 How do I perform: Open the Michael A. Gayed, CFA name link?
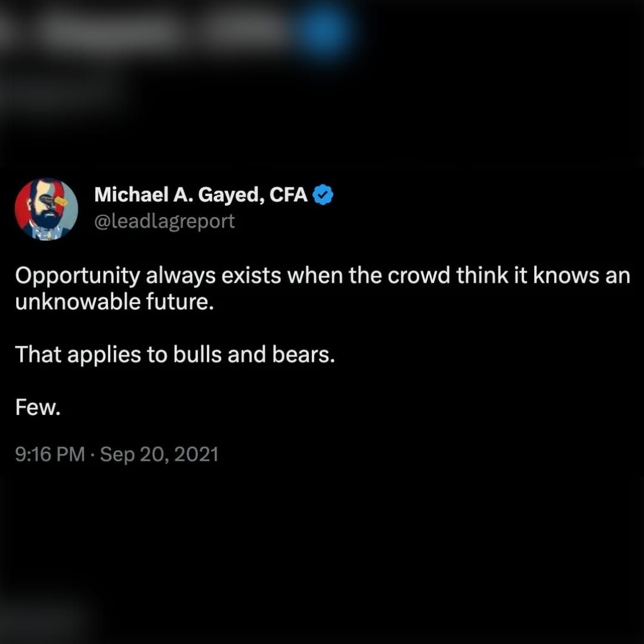[x=201, y=194]
